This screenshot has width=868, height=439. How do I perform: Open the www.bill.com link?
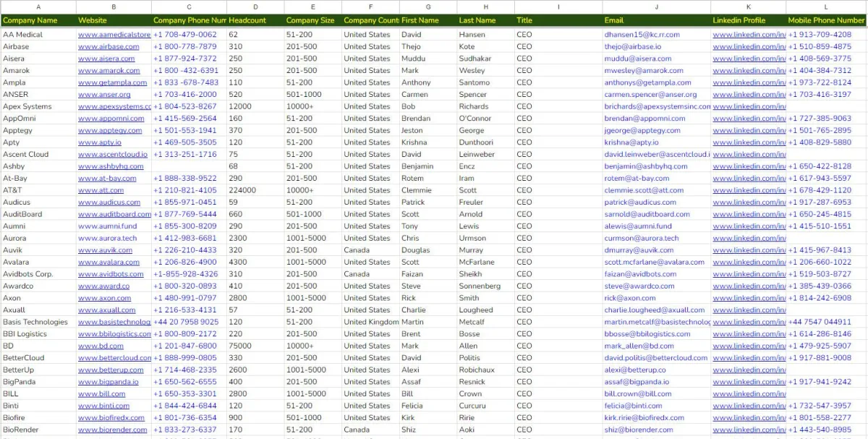coord(102,394)
